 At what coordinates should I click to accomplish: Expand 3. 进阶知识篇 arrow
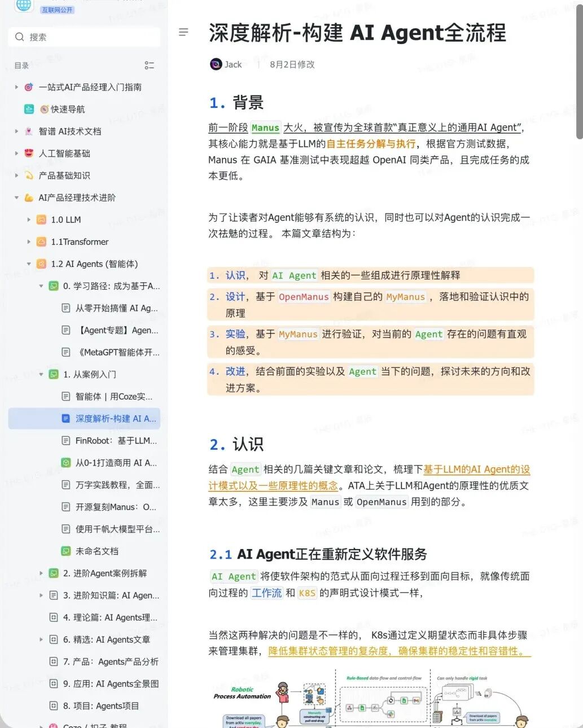(x=41, y=595)
